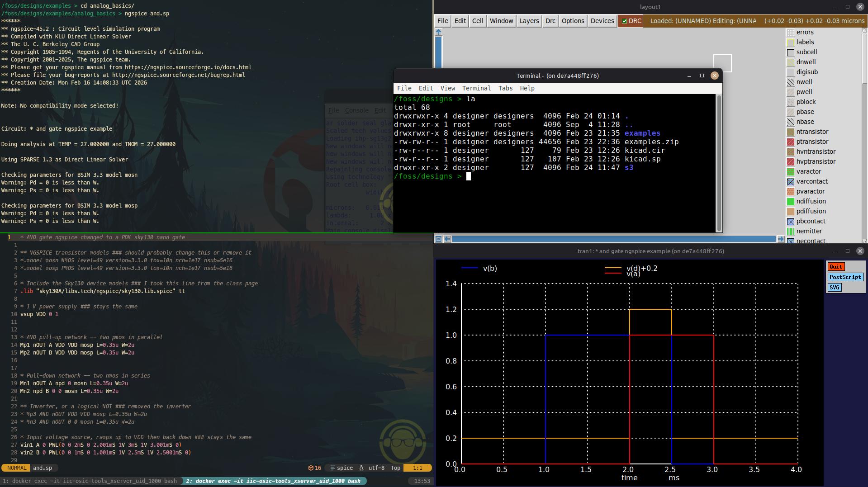Open the Devices menu in Magic

pyautogui.click(x=602, y=21)
